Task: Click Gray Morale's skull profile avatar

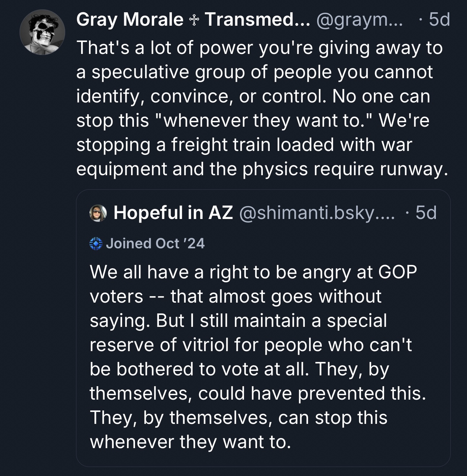Action: point(42,33)
